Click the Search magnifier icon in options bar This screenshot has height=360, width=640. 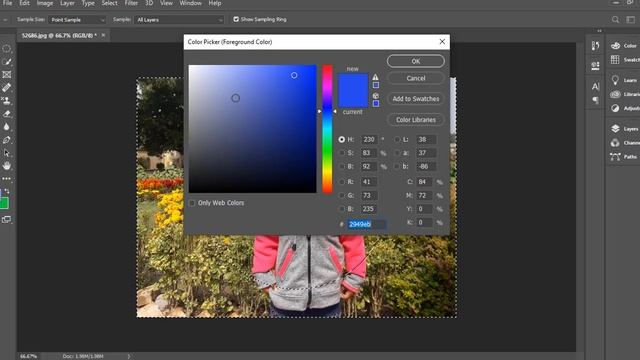tap(616, 20)
